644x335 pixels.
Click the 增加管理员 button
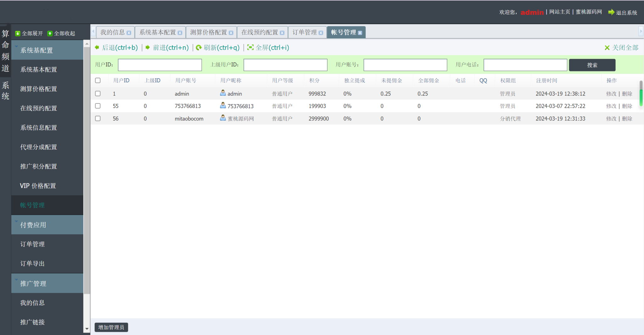pos(111,327)
